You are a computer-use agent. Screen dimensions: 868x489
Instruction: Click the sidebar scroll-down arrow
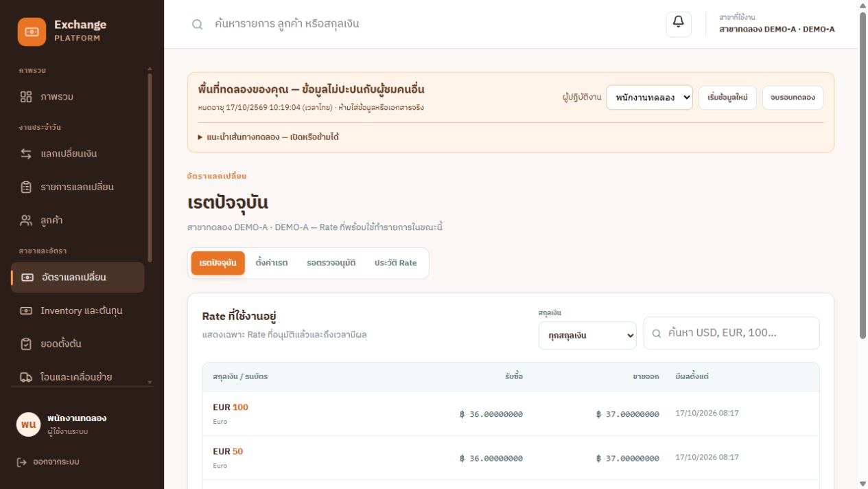[x=150, y=383]
